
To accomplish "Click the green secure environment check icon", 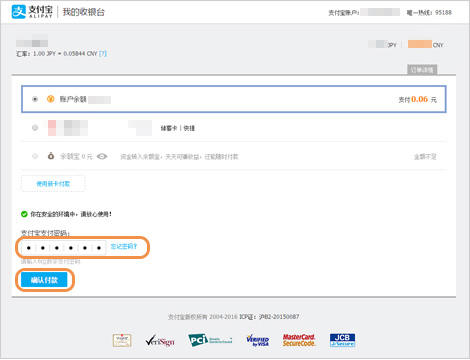I will tap(24, 214).
